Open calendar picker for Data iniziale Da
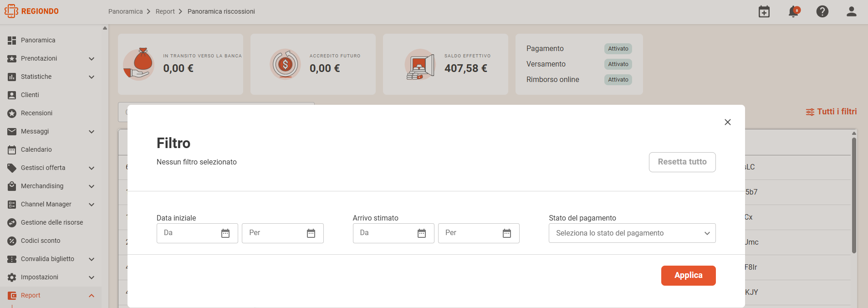This screenshot has width=868, height=308. [x=225, y=233]
